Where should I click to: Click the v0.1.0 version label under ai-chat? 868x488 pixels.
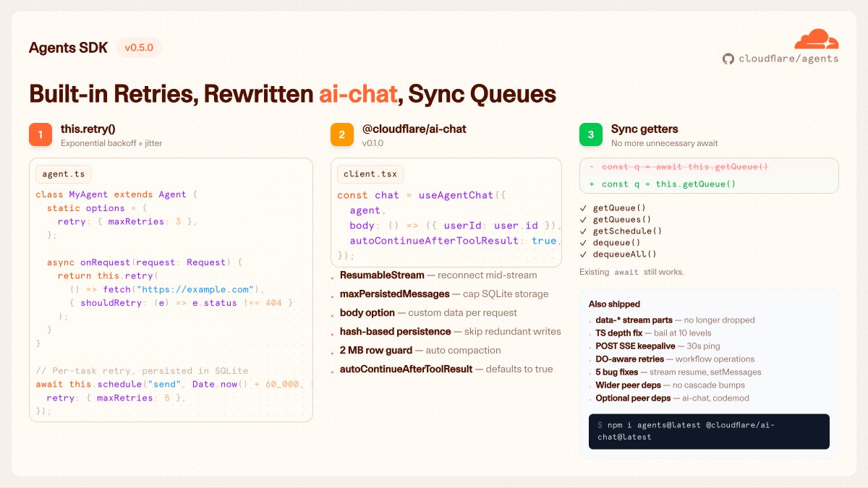coord(373,143)
